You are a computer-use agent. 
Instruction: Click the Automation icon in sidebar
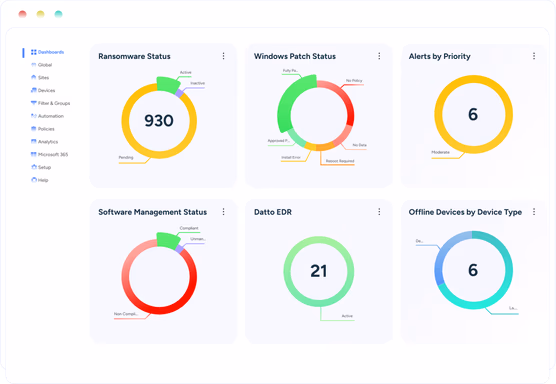pos(34,116)
